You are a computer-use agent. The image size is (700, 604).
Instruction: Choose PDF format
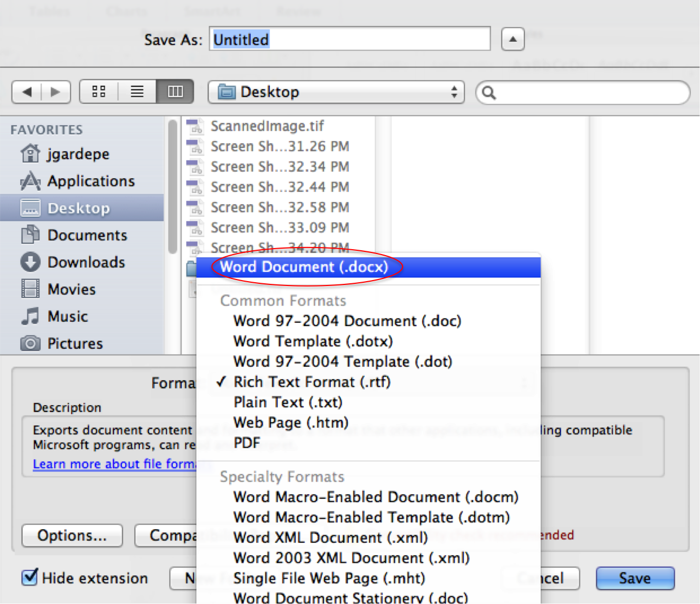click(x=368, y=443)
